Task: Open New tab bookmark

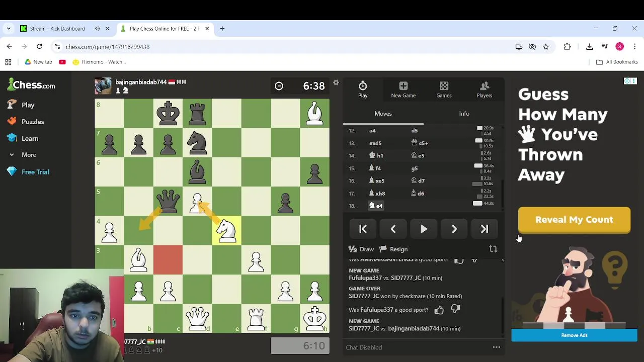Action: pyautogui.click(x=39, y=62)
